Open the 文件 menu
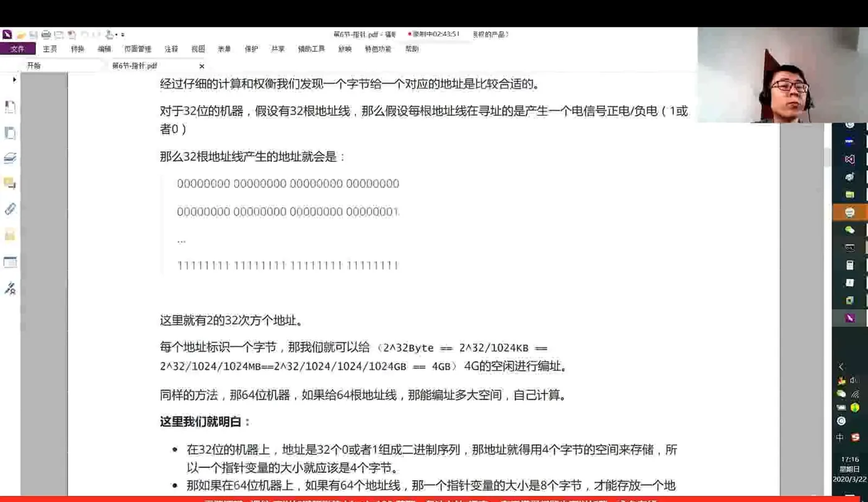This screenshot has height=502, width=868. coord(18,49)
